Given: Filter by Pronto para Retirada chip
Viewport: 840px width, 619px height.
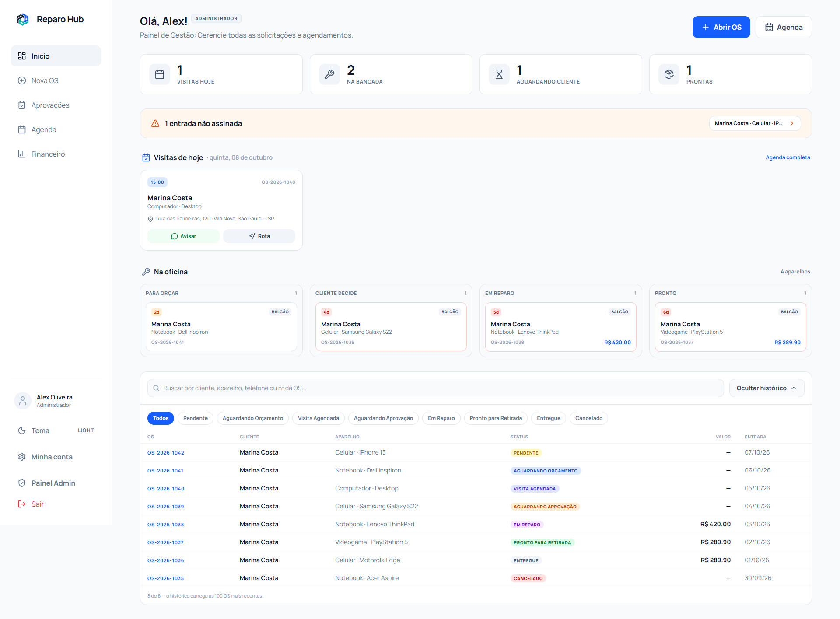Looking at the screenshot, I should (x=496, y=418).
